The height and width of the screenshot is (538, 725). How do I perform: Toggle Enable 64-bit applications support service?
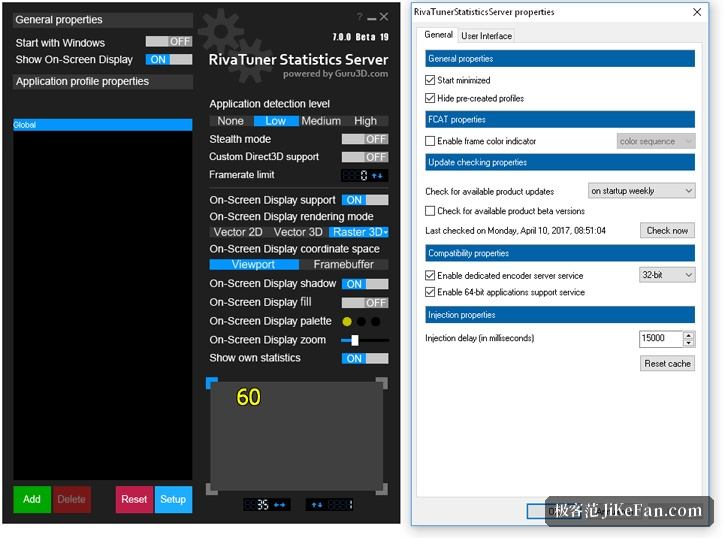[430, 292]
